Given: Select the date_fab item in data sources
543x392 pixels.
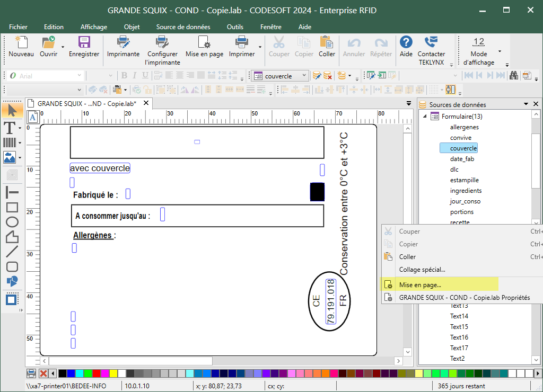Looking at the screenshot, I should click(462, 159).
